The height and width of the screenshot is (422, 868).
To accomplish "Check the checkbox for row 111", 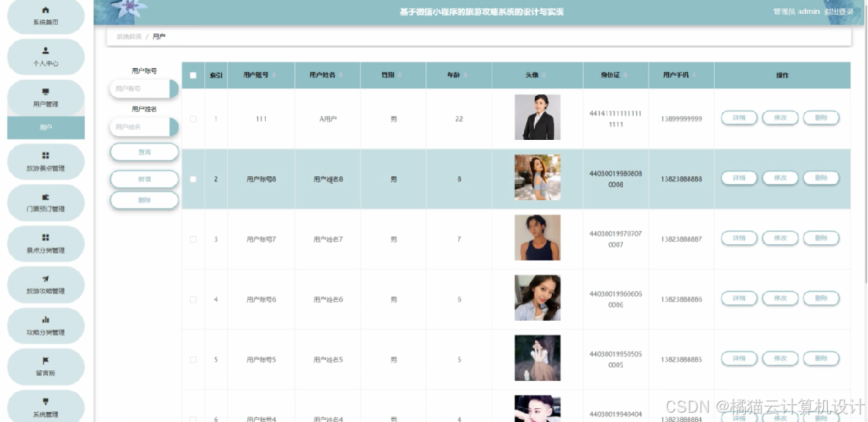I will pyautogui.click(x=193, y=119).
